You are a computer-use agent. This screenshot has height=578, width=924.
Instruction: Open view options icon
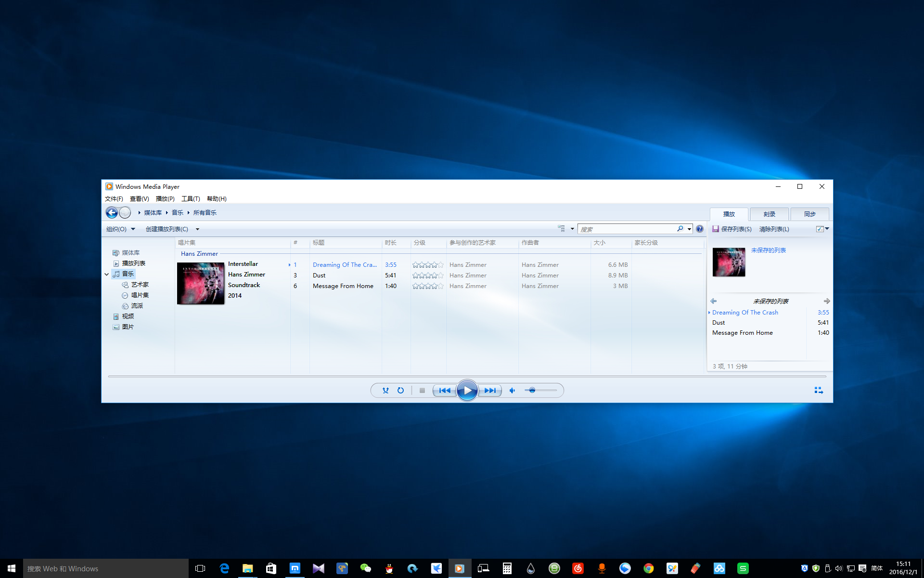(561, 229)
